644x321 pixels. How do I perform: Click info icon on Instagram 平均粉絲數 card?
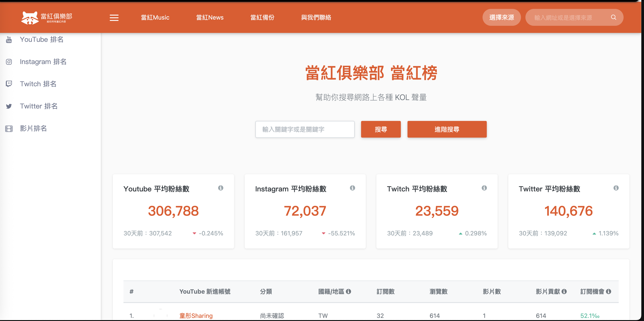[x=352, y=188]
